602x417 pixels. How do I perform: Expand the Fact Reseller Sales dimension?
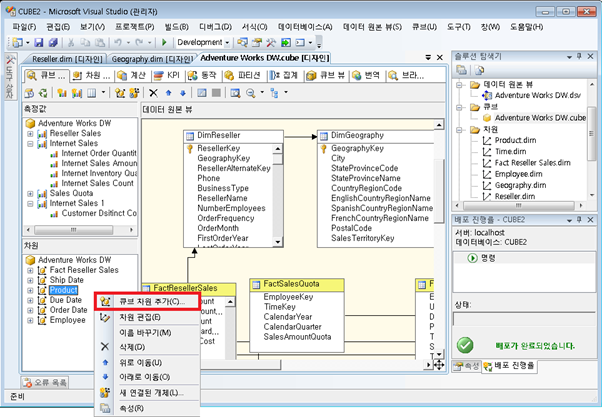click(30, 271)
